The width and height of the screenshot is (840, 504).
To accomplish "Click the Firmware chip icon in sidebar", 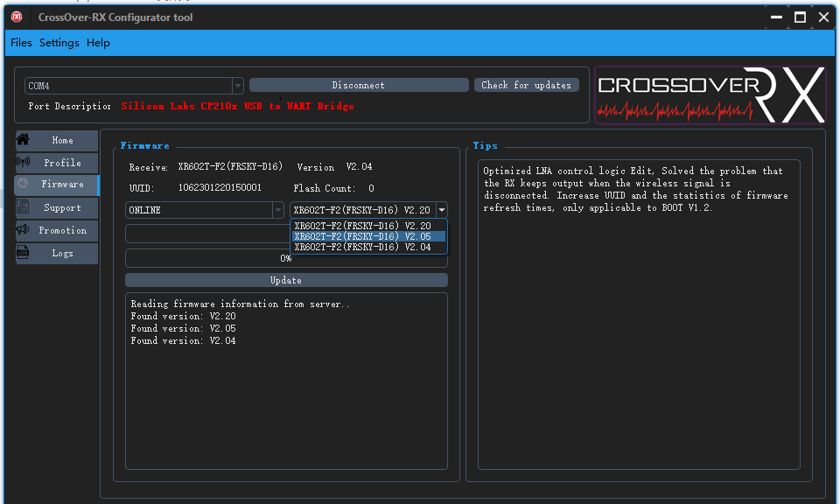I will pos(23,184).
